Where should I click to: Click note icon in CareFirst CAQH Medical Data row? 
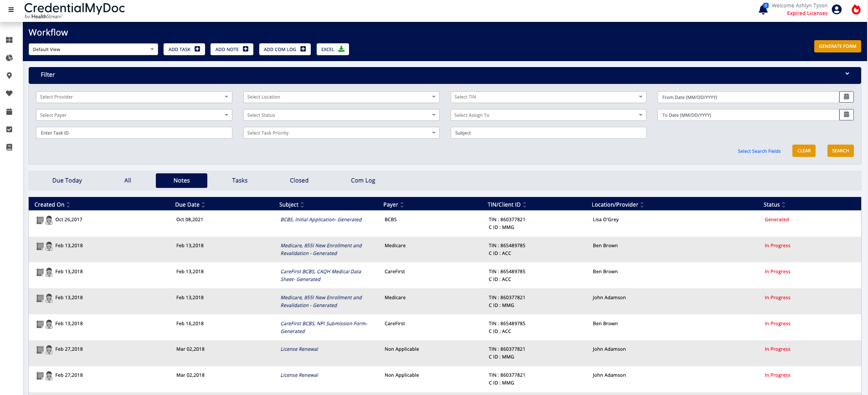(40, 272)
